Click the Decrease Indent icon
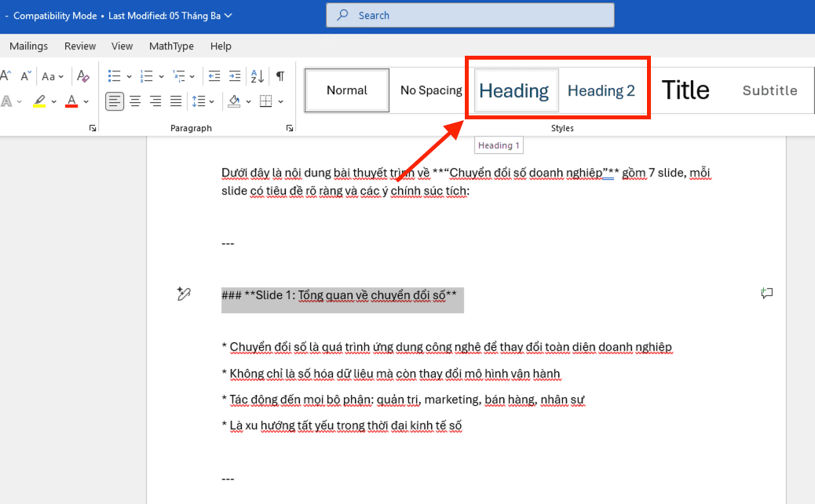This screenshot has width=815, height=504. 214,76
